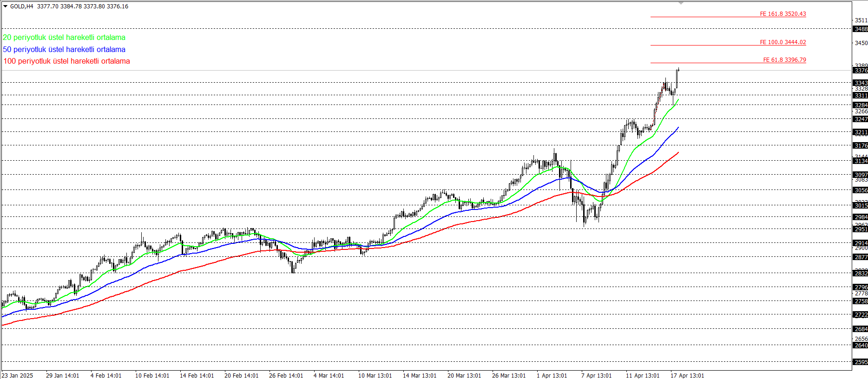
Task: Open the chart menu triangle beside GOLD,H4
Action: [6, 7]
